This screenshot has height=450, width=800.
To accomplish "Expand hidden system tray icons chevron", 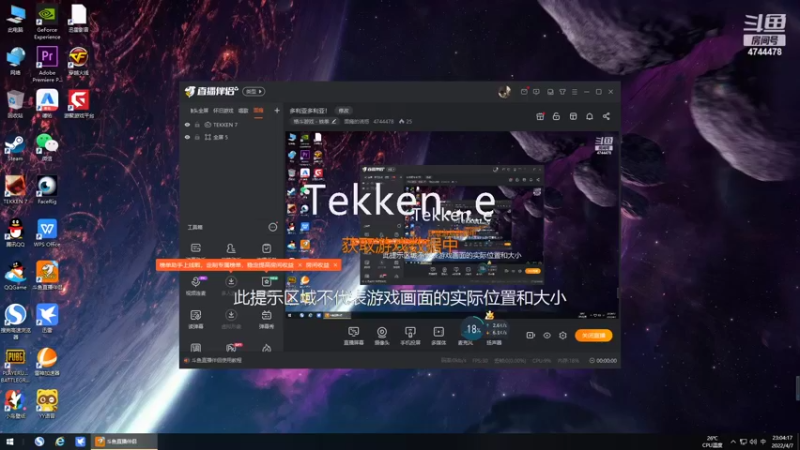I will (x=733, y=441).
